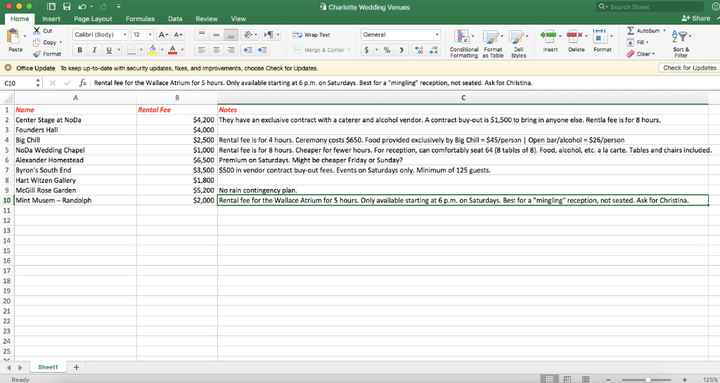Open Cell Styles gallery
The width and height of the screenshot is (720, 383).
point(518,44)
